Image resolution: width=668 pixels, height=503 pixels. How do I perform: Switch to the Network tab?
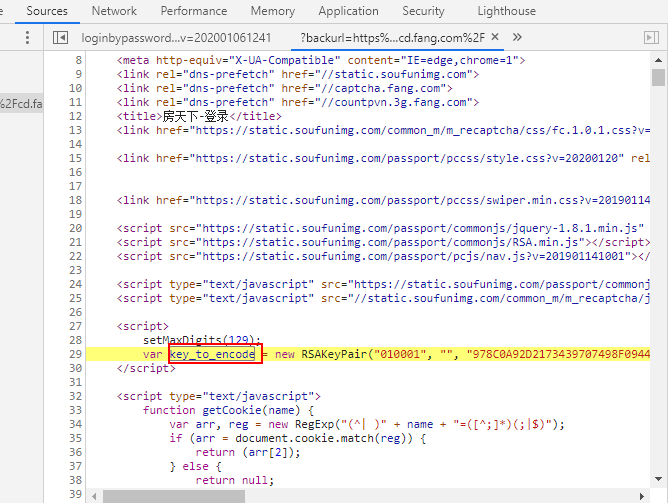point(114,11)
